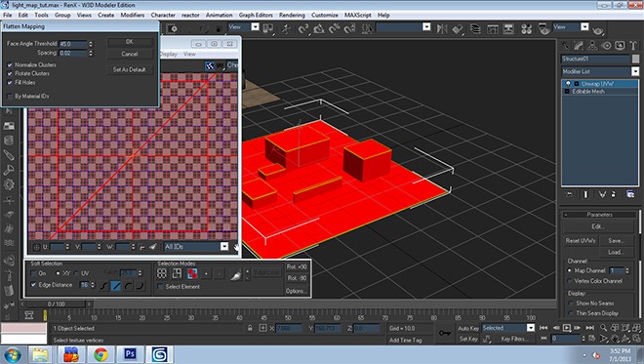Choose the smooth falloff curve icon

pos(103,286)
